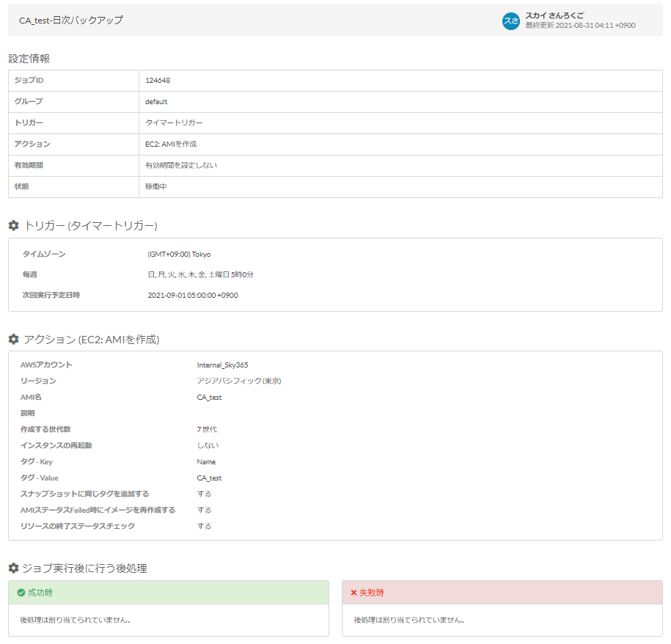
Task: Click the gear icon beside ジョブ実行後に行う後処理
Action: [13, 568]
